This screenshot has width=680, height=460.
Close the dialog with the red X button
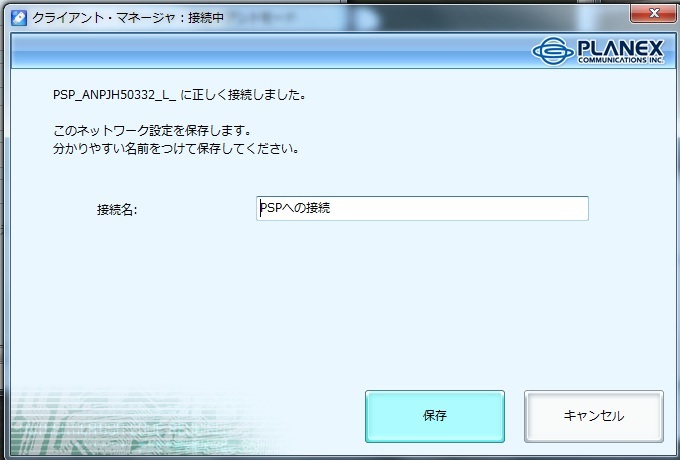[654, 13]
